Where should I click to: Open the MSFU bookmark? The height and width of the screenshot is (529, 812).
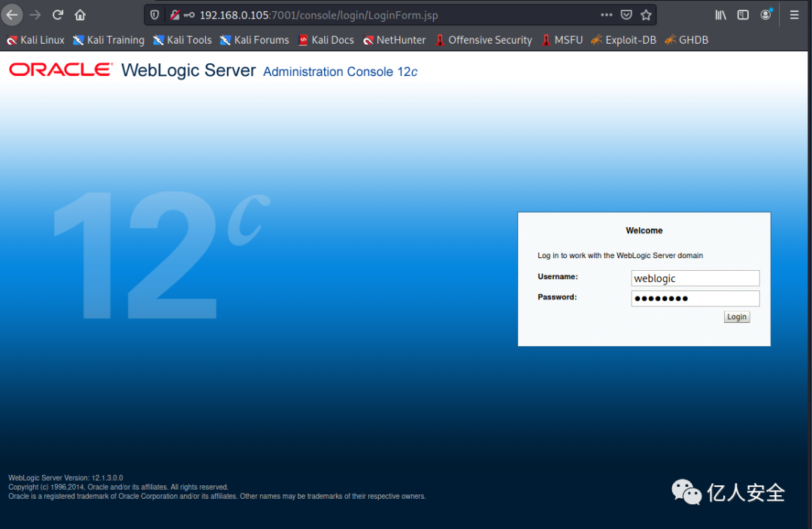point(562,40)
